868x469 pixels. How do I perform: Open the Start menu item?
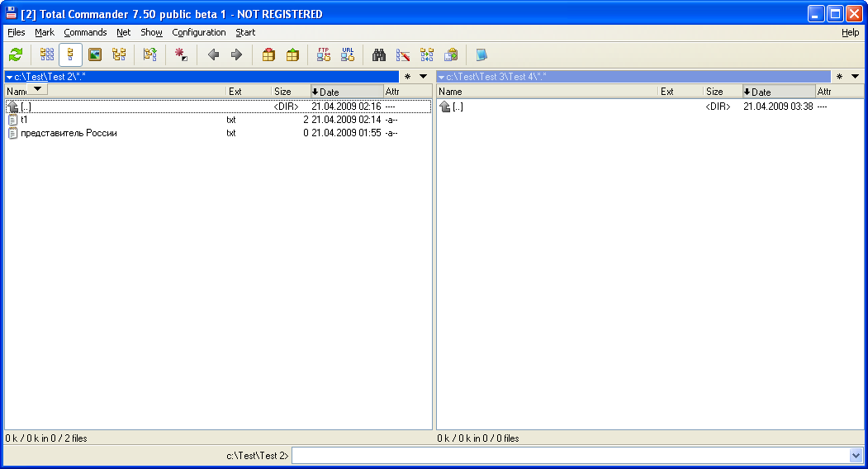point(245,32)
